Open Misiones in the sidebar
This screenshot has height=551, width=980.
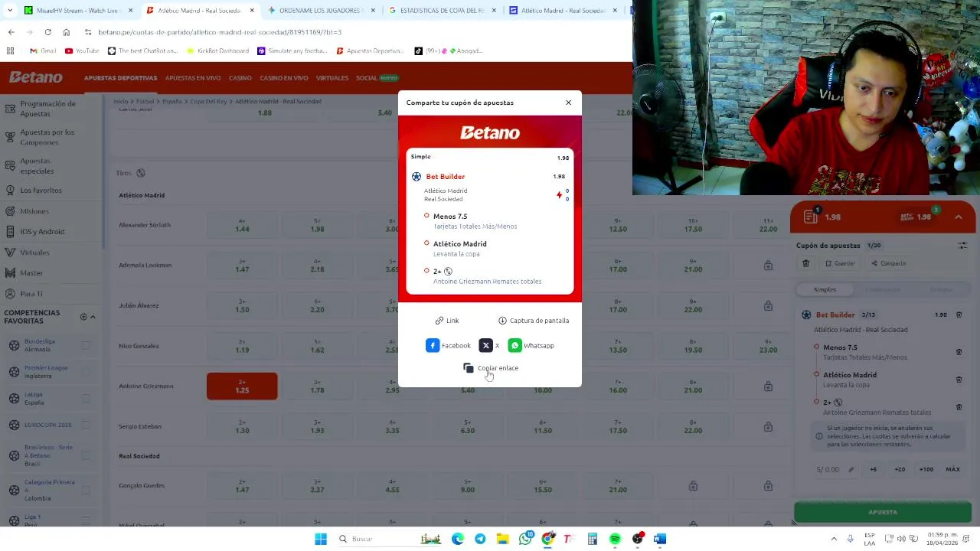tap(34, 211)
